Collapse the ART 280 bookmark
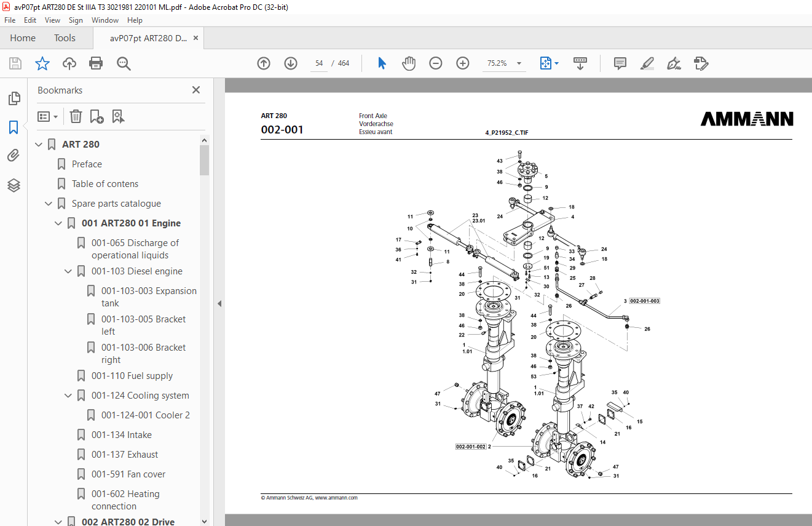 tap(39, 145)
